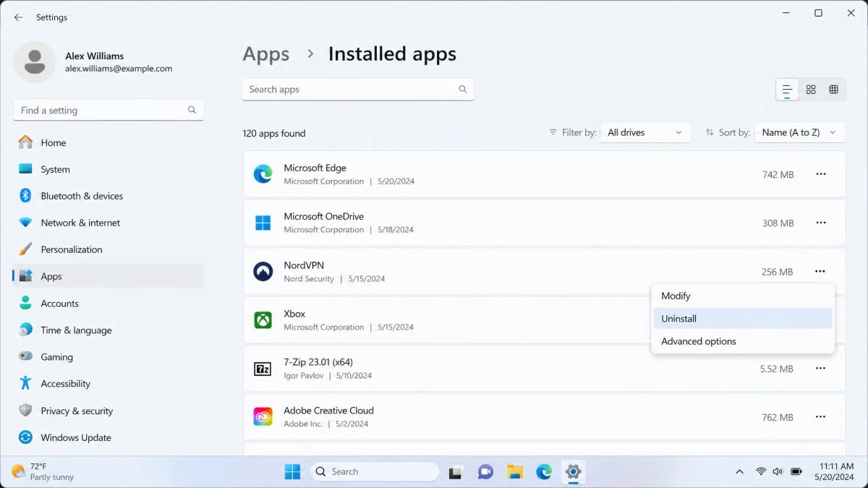Open Network & internet settings

tap(109, 223)
